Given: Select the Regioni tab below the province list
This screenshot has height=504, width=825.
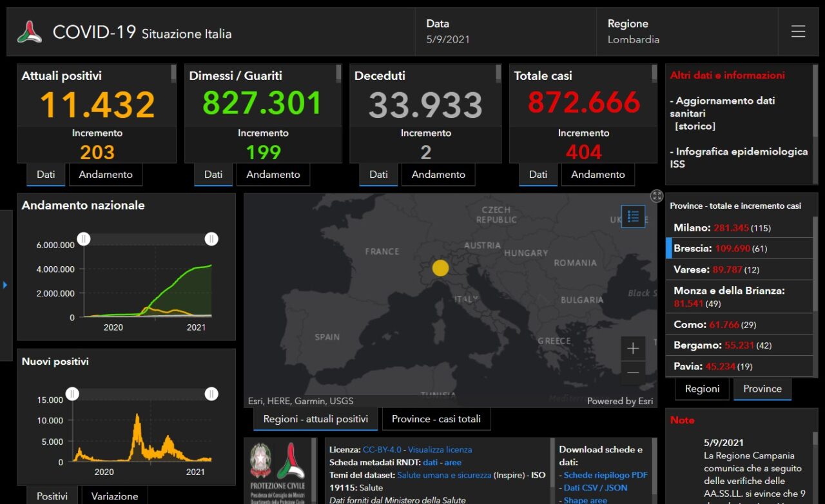Looking at the screenshot, I should pos(702,389).
